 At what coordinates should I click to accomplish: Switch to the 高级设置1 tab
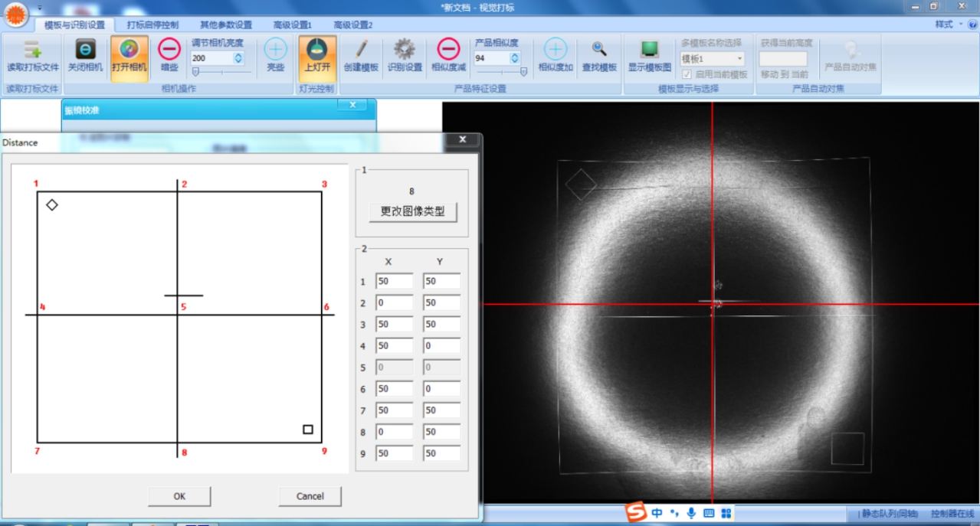(x=293, y=25)
